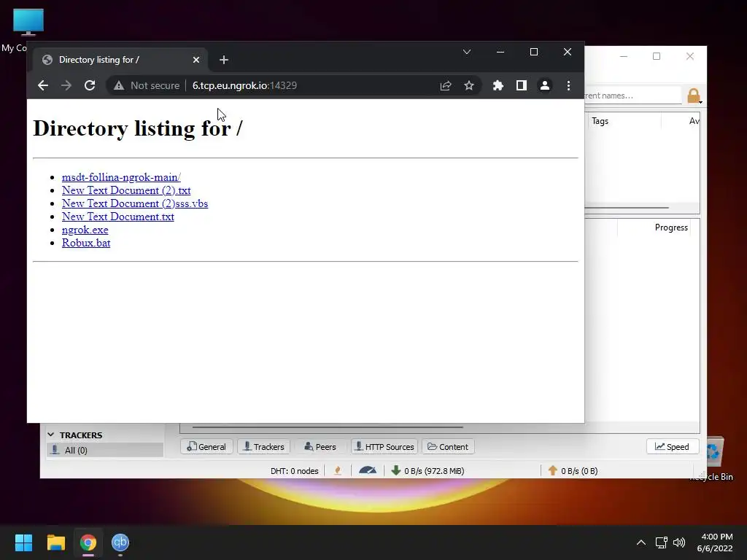Click the Chrome taskbar icon
Screen dimensions: 747x560
[x=88, y=542]
